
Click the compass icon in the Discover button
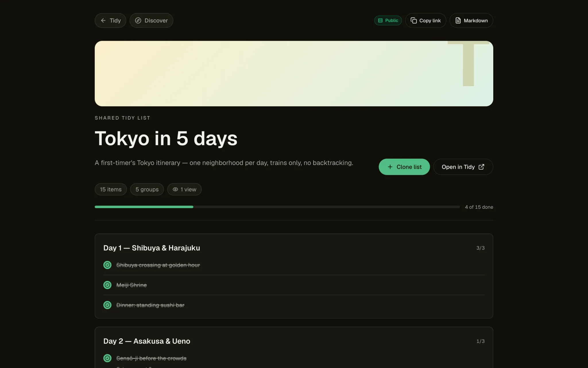click(x=138, y=20)
